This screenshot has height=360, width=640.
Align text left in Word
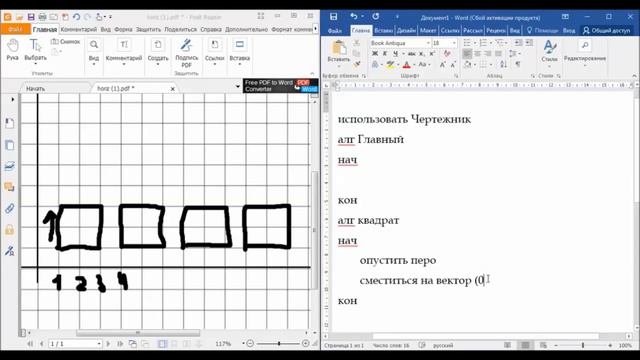point(467,53)
